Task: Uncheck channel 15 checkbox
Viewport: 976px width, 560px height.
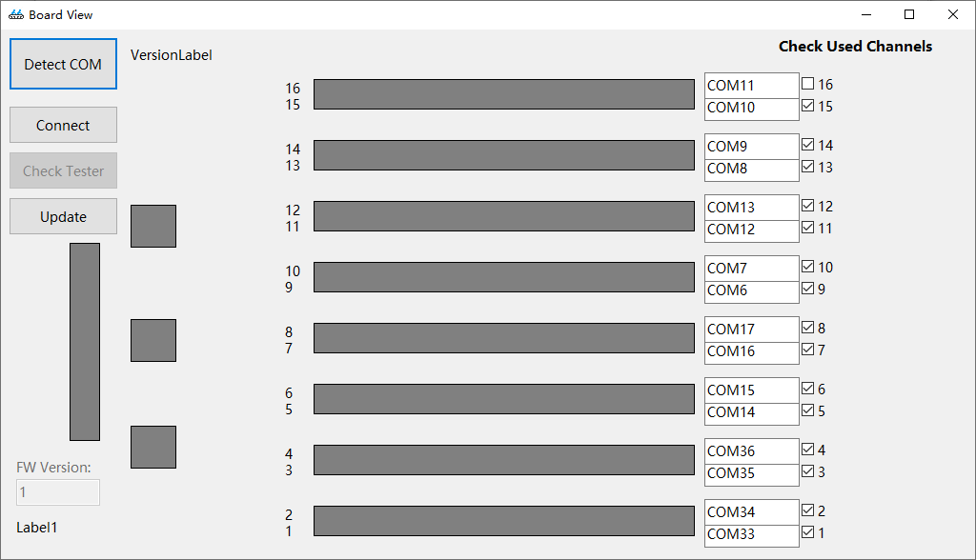Action: [808, 106]
